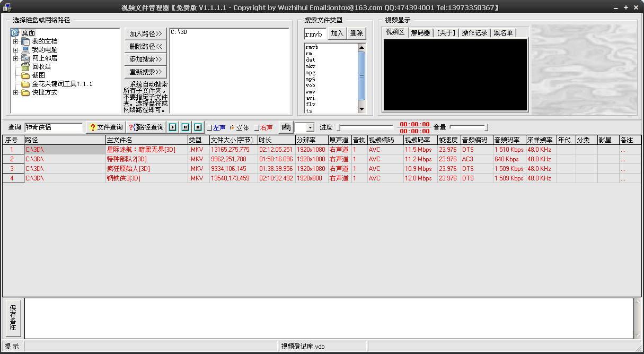Click the play button icon

[x=173, y=127]
